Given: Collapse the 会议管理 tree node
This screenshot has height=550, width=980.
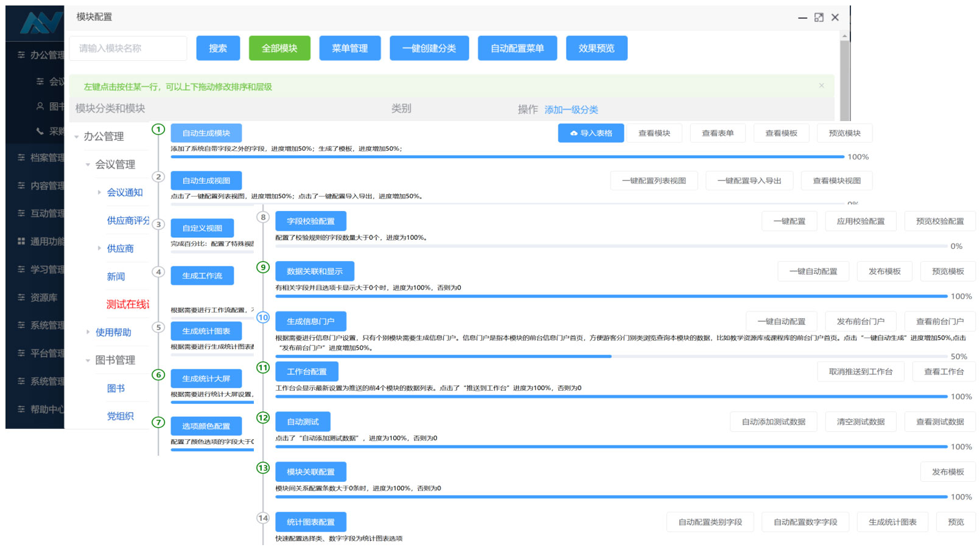Looking at the screenshot, I should (x=88, y=165).
